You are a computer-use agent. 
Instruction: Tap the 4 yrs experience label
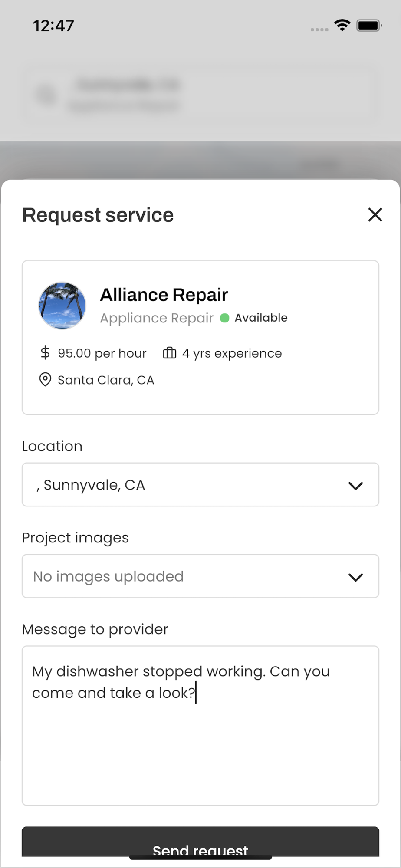click(x=232, y=353)
